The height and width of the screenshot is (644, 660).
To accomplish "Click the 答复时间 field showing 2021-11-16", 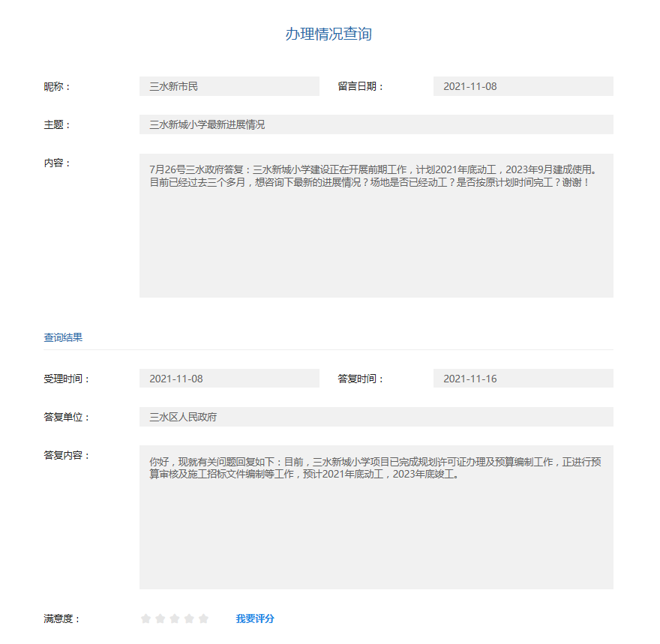I will (x=523, y=379).
